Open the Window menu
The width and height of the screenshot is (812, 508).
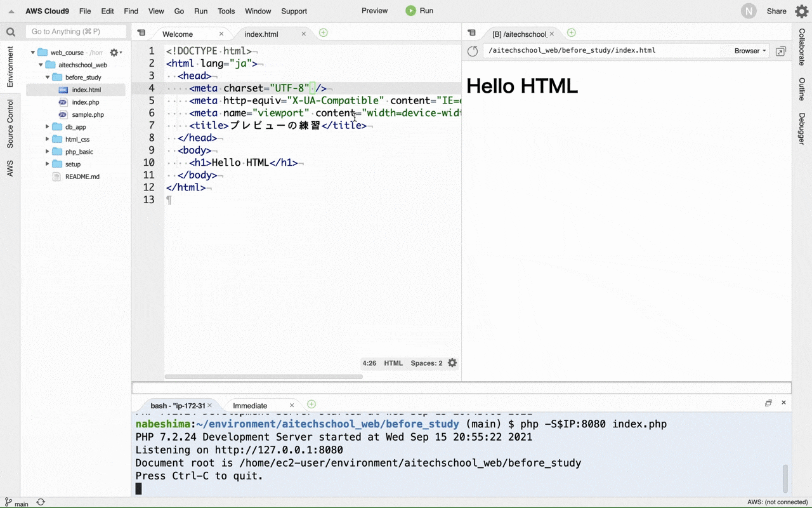click(258, 11)
